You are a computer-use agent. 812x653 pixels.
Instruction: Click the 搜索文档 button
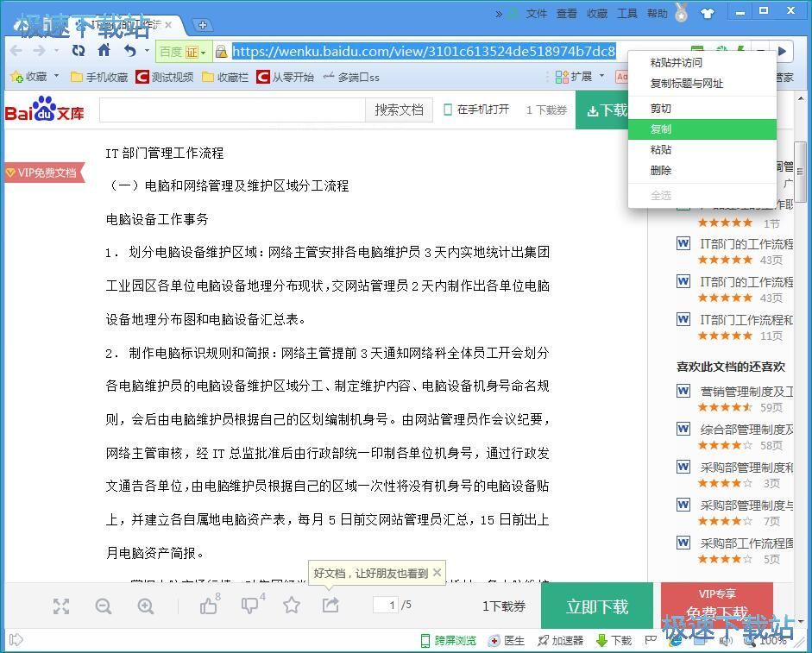(x=399, y=110)
